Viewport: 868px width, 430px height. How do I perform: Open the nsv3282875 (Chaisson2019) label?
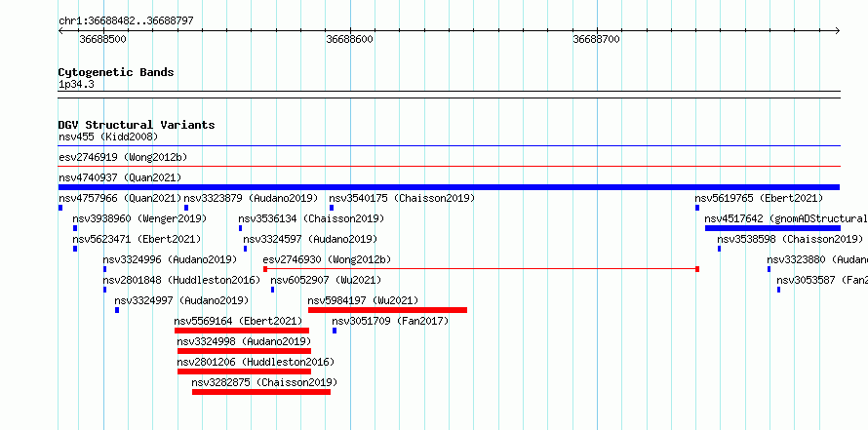(264, 382)
